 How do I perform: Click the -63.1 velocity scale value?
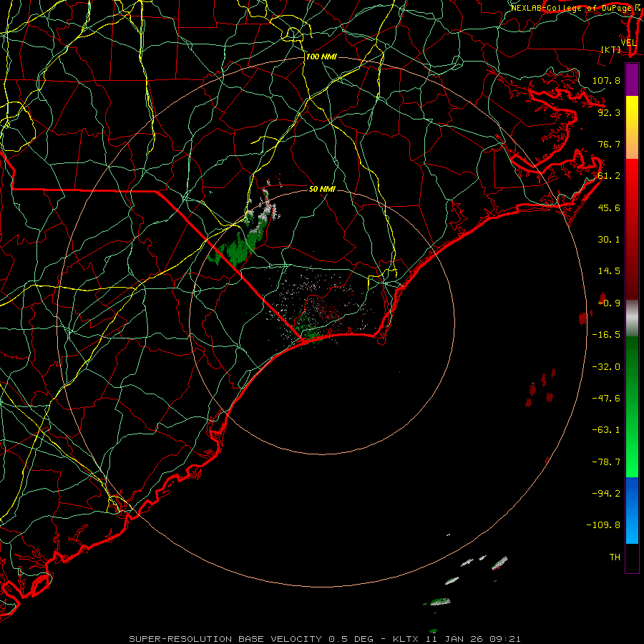coord(606,430)
